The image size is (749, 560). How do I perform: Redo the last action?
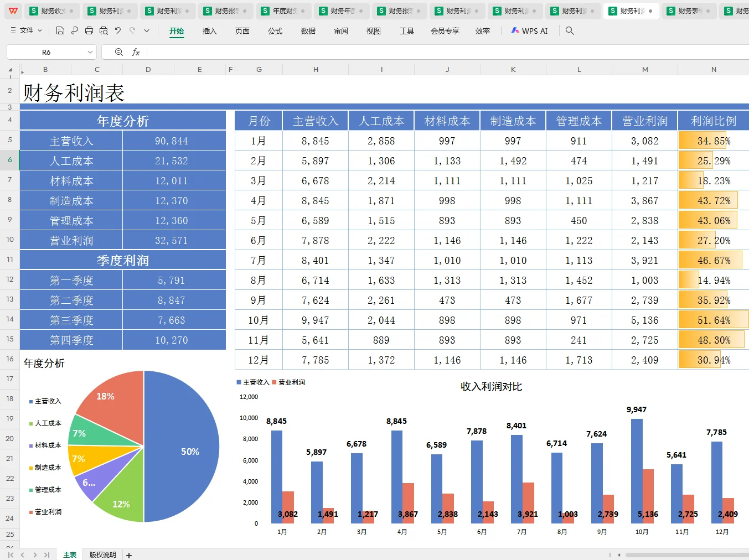[131, 31]
